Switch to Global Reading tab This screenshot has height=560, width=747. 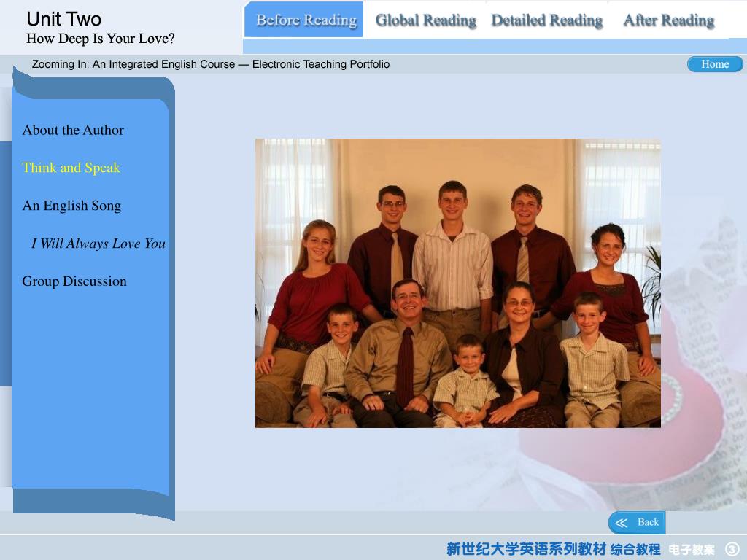pyautogui.click(x=425, y=20)
